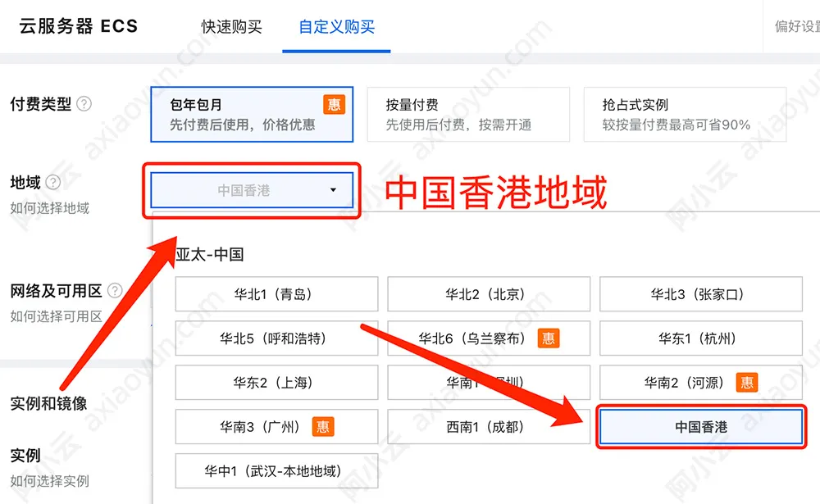Viewport: 820px width, 504px height.
Task: Choose region 中国香港
Action: point(701,427)
